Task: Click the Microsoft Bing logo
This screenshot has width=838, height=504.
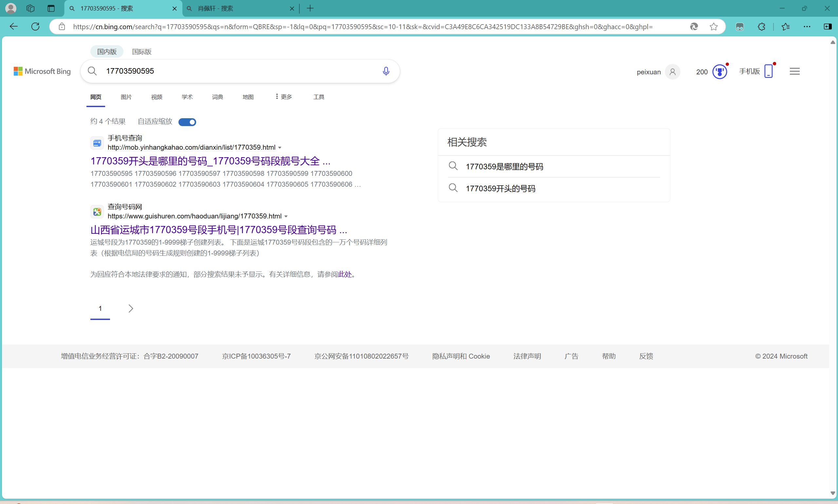Action: 42,71
